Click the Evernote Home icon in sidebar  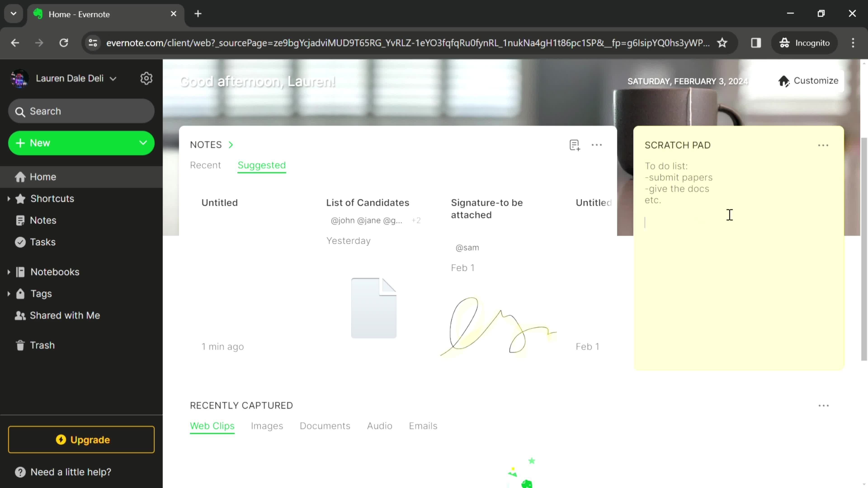[20, 176]
